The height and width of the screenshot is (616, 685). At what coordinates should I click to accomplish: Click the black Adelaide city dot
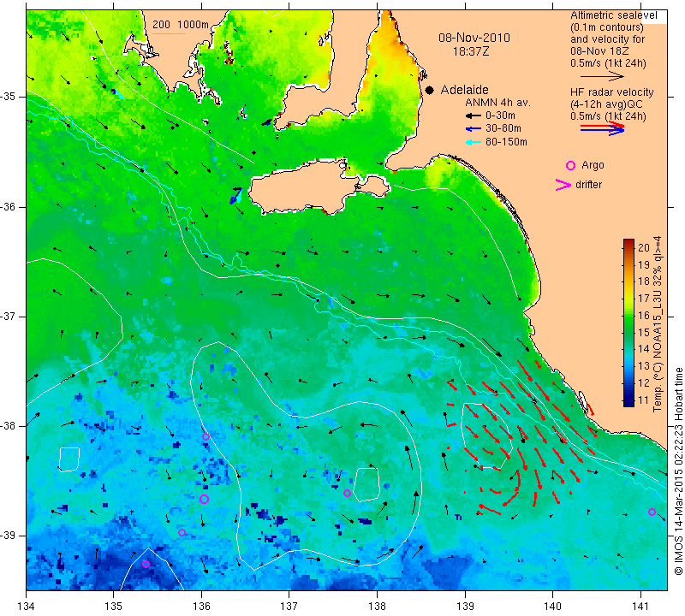pos(430,90)
